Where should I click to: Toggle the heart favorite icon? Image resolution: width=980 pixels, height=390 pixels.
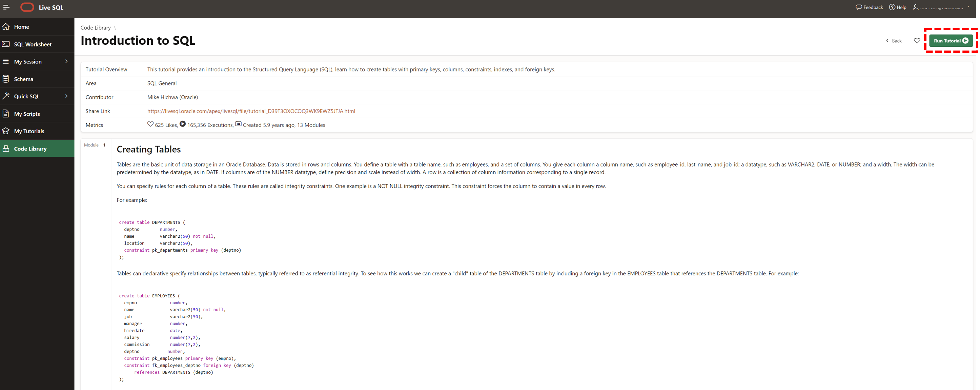pyautogui.click(x=917, y=41)
